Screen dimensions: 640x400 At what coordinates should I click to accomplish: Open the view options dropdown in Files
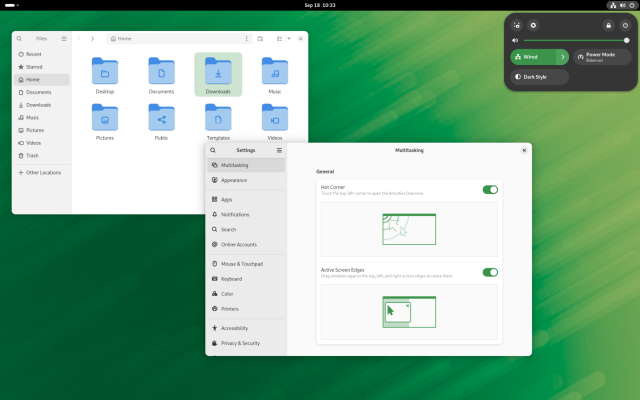pos(289,38)
